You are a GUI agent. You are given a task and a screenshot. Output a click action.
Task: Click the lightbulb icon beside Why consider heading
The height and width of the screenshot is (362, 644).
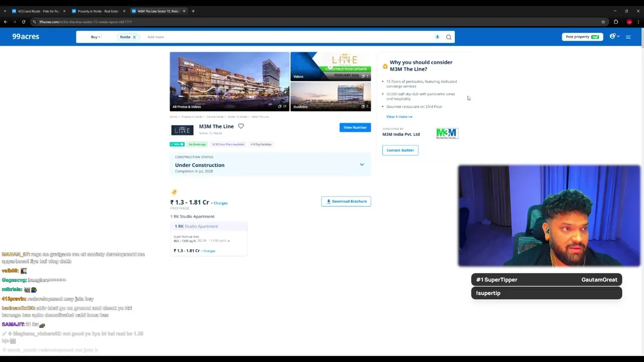click(x=385, y=66)
